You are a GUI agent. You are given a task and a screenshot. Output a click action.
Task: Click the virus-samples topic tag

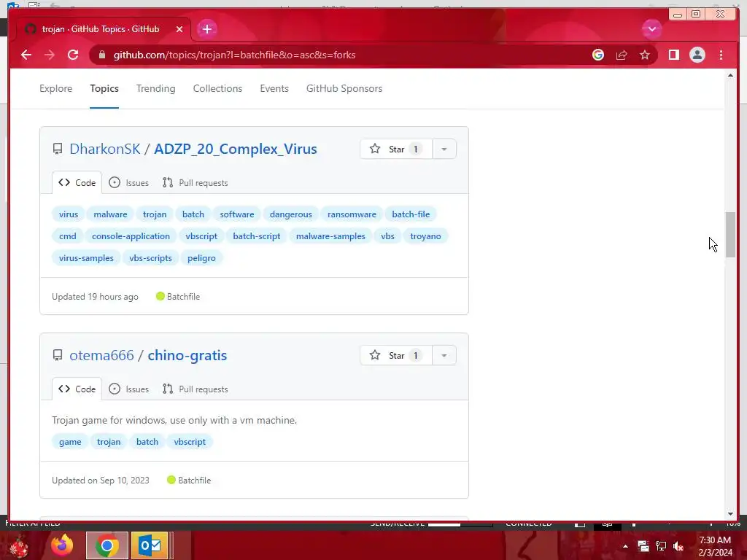pyautogui.click(x=86, y=258)
